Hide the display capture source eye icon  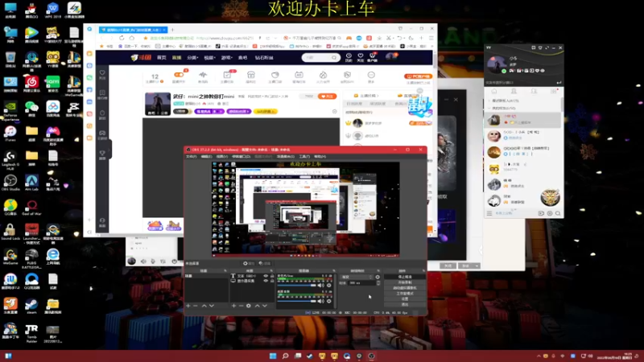(x=266, y=281)
